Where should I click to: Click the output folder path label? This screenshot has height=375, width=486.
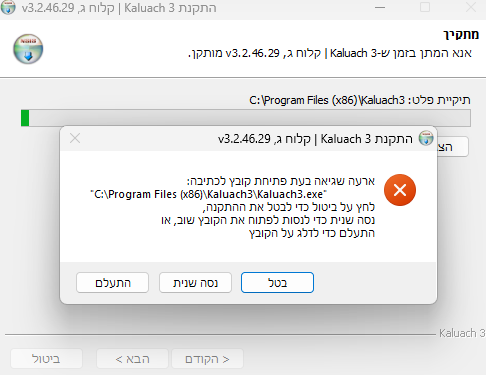(x=360, y=100)
